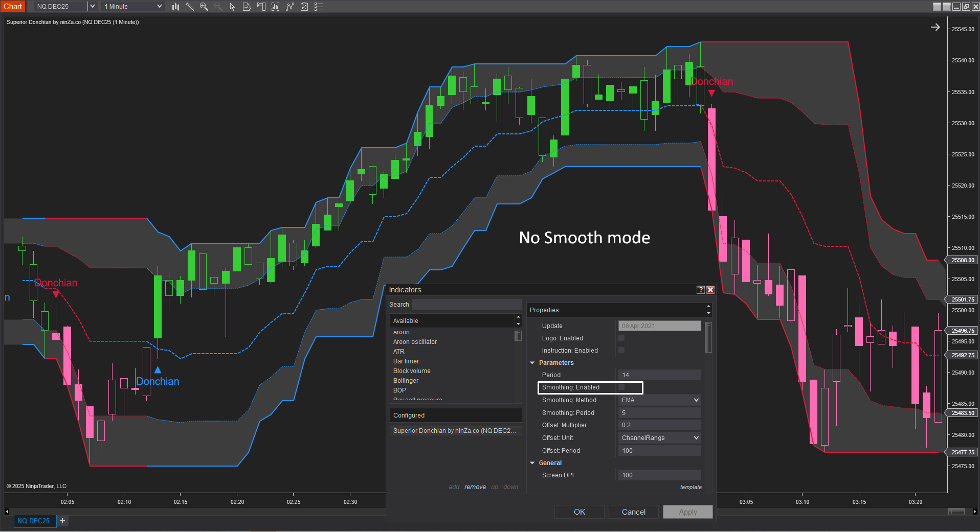The height and width of the screenshot is (532, 980).
Task: Click the indicator Search field
Action: coord(466,305)
